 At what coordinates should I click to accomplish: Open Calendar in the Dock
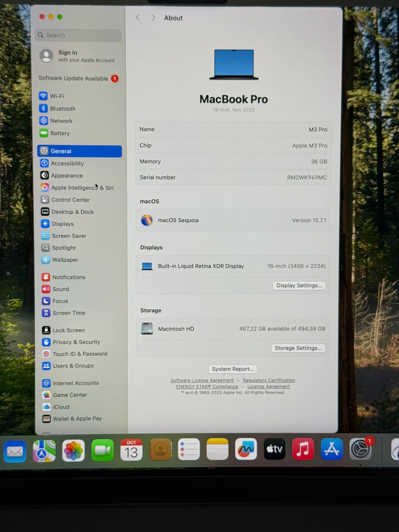pos(131,450)
